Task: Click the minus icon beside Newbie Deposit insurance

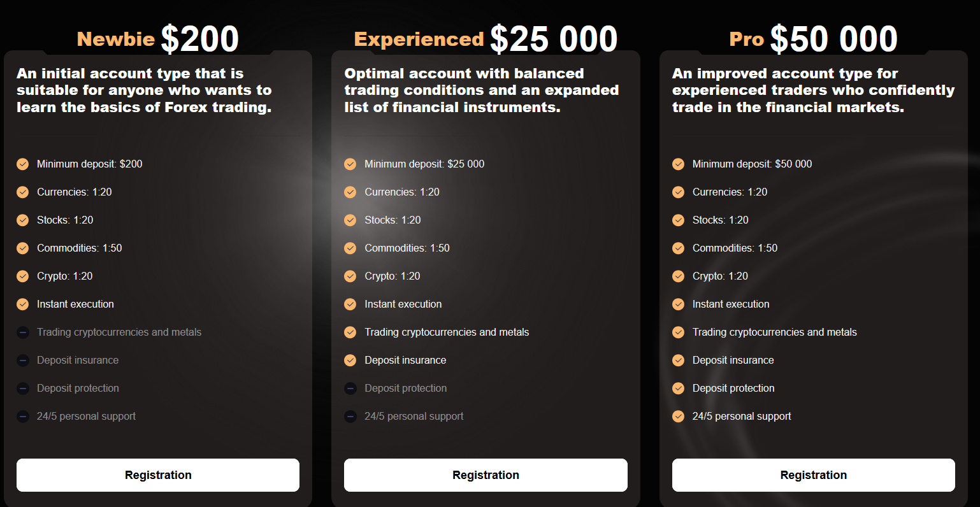Action: coord(23,361)
